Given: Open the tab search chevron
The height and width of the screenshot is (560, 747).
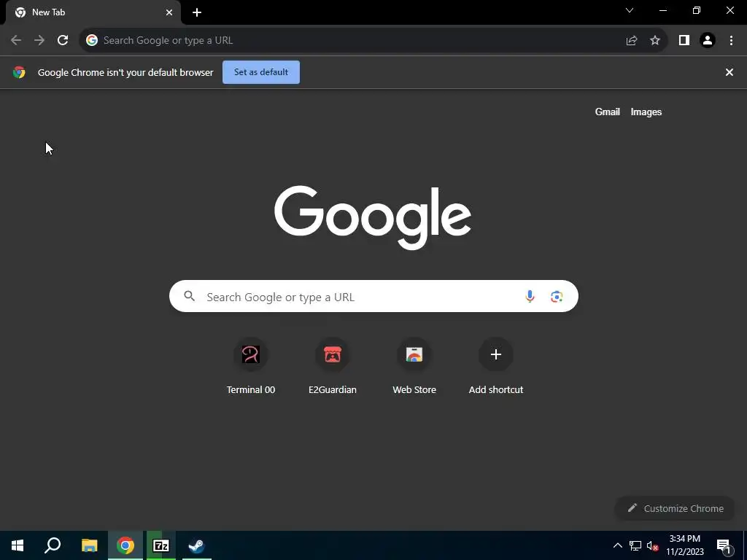Looking at the screenshot, I should tap(630, 10).
